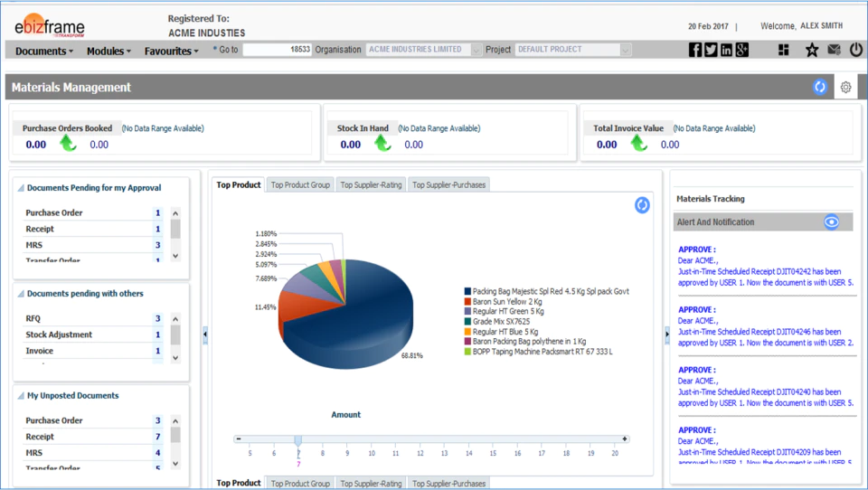Toggle Alert And Notification eye icon
This screenshot has height=490, width=868.
tap(831, 222)
